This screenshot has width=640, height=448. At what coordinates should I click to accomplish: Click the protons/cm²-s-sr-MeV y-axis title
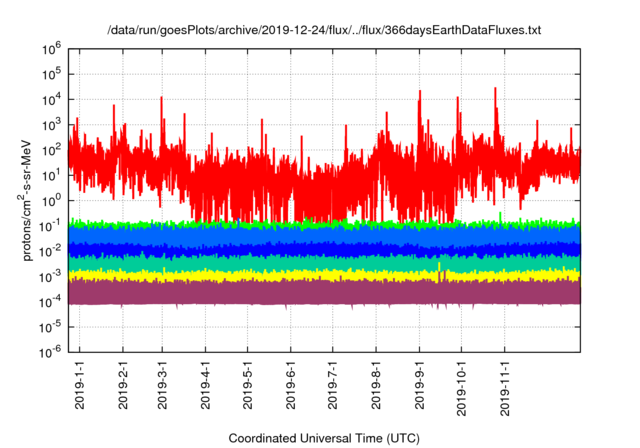[26, 200]
